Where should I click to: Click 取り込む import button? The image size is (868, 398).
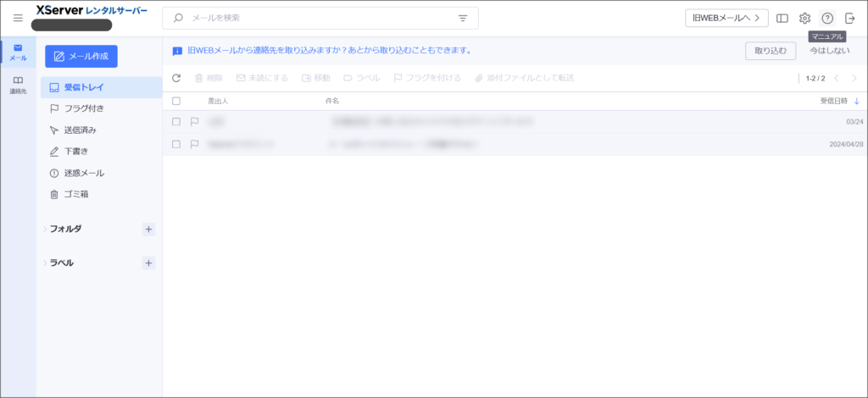pyautogui.click(x=770, y=51)
